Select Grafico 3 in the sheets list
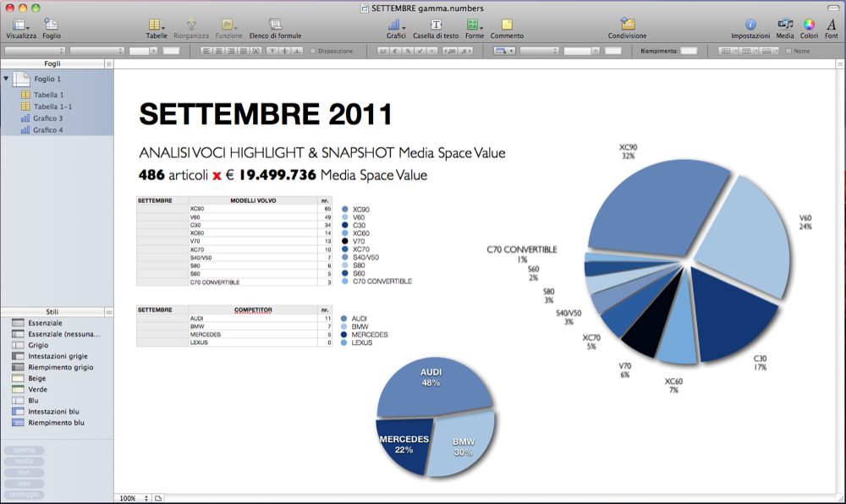Image resolution: width=846 pixels, height=504 pixels. 47,118
